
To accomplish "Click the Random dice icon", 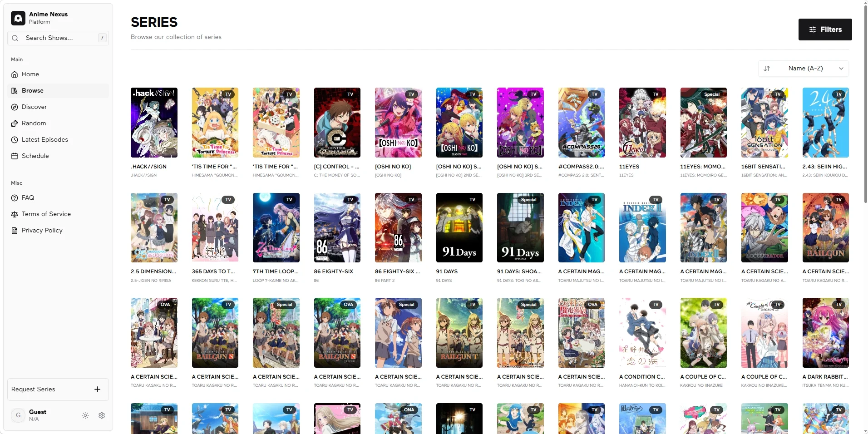I will click(x=15, y=123).
